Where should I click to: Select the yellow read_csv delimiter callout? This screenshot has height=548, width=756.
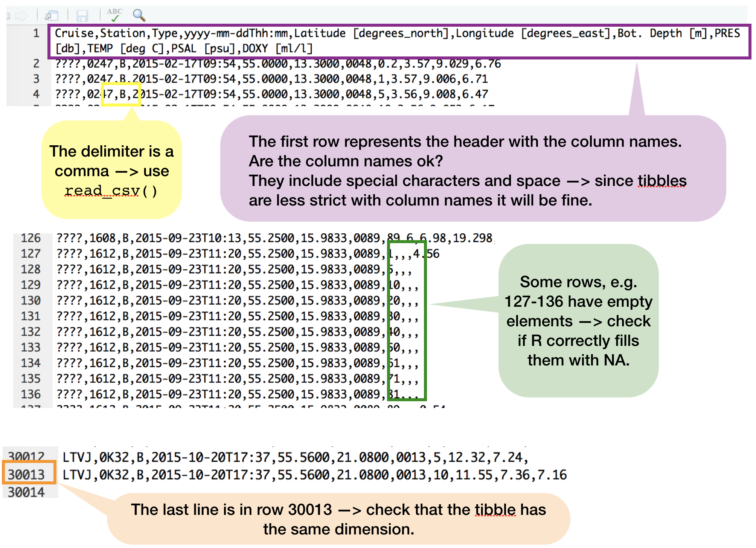[112, 169]
